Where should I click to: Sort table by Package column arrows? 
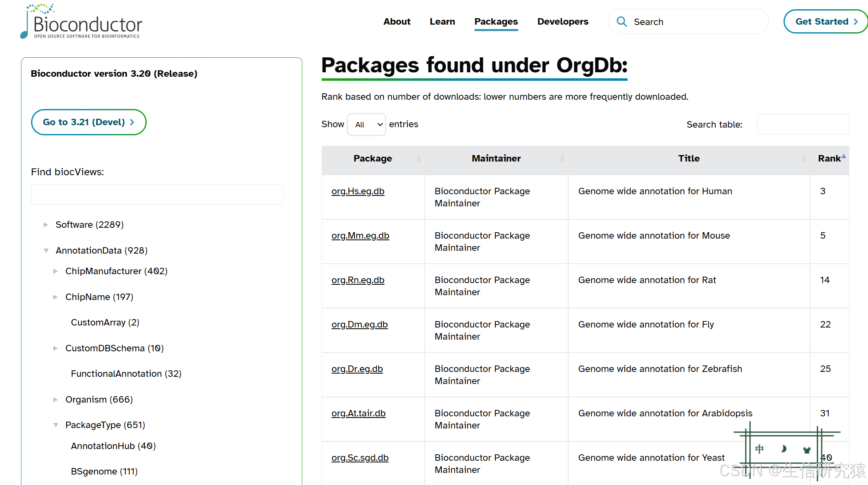(419, 159)
